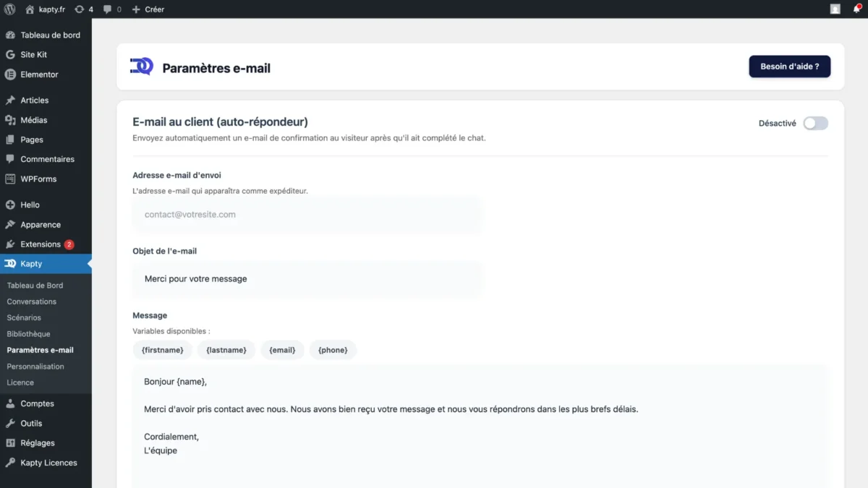This screenshot has width=868, height=488.
Task: Open WPForms from its sidebar icon
Action: coord(11,179)
